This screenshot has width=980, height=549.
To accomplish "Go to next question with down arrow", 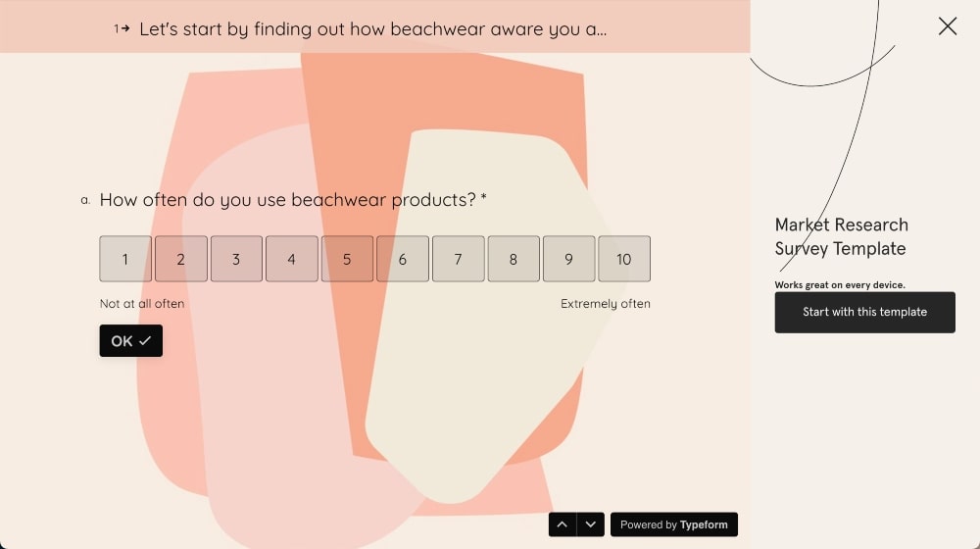I will click(590, 524).
